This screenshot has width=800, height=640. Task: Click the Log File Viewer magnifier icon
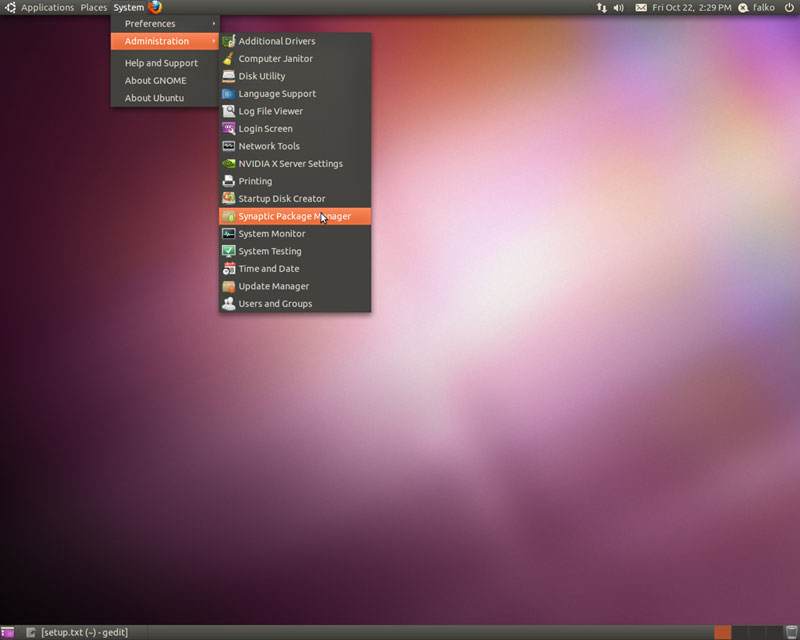229,111
